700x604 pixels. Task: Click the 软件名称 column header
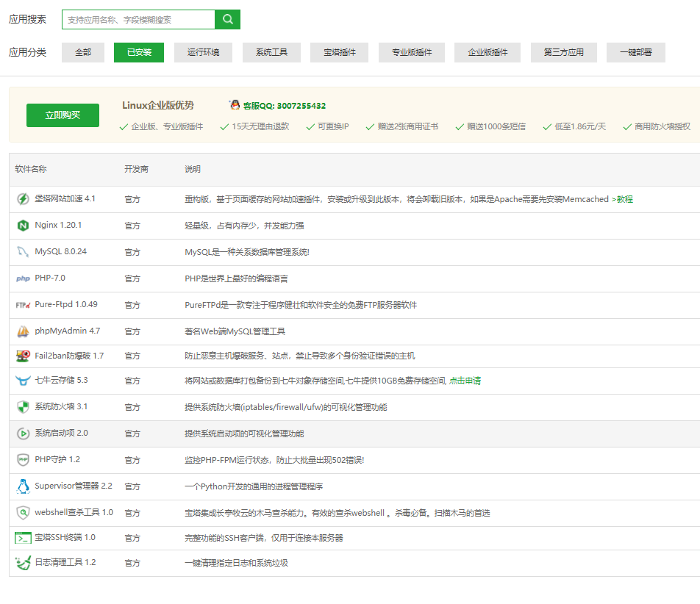click(31, 169)
